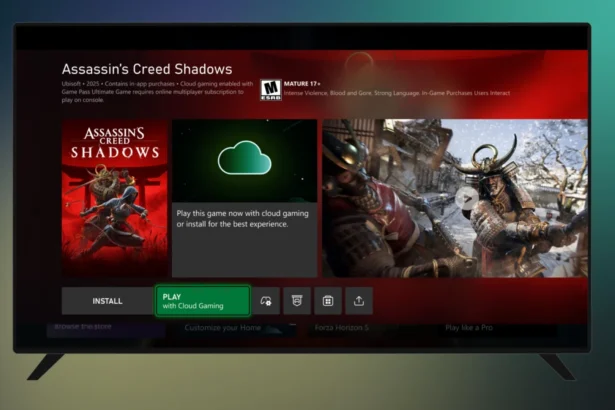Viewport: 615px width, 410px height.
Task: Open the shield-shaped game hub icon
Action: pos(297,301)
